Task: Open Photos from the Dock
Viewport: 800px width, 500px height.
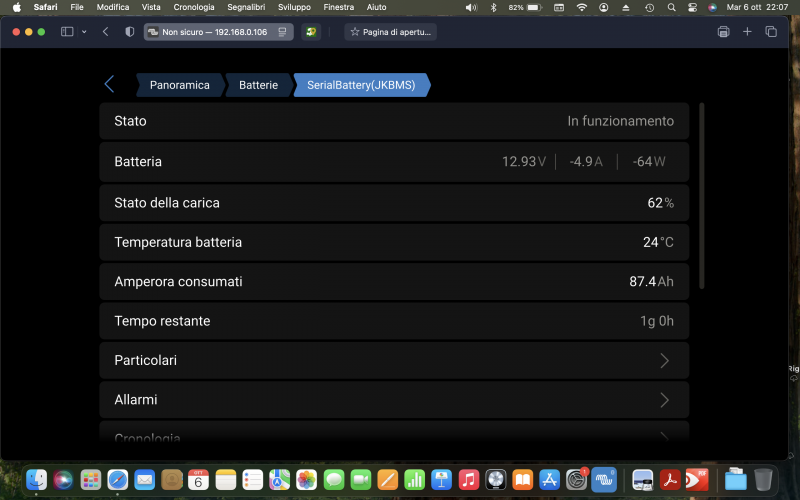Action: click(x=307, y=480)
